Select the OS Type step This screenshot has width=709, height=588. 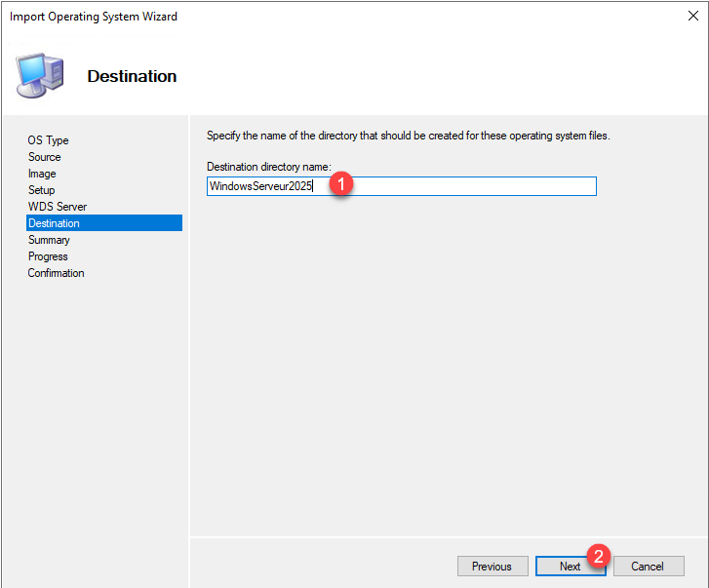[x=48, y=140]
